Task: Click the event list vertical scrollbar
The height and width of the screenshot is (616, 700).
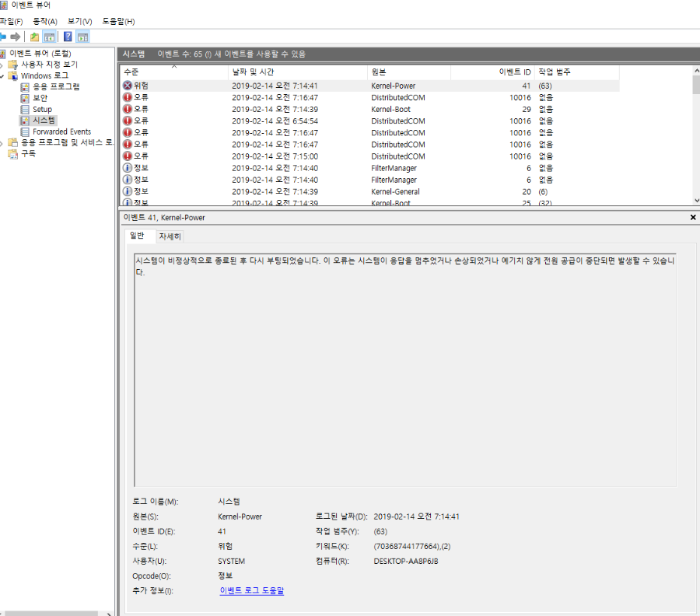Action: coord(695,140)
